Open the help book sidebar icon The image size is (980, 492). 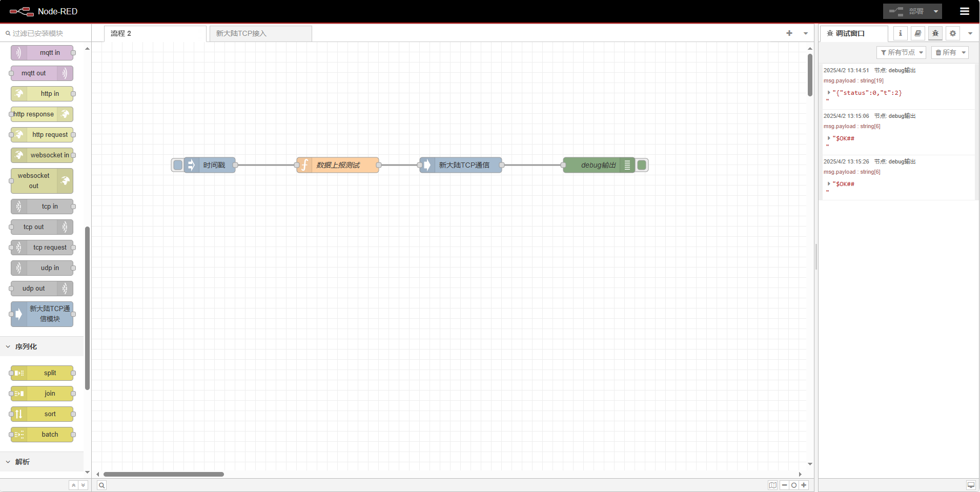pos(918,33)
